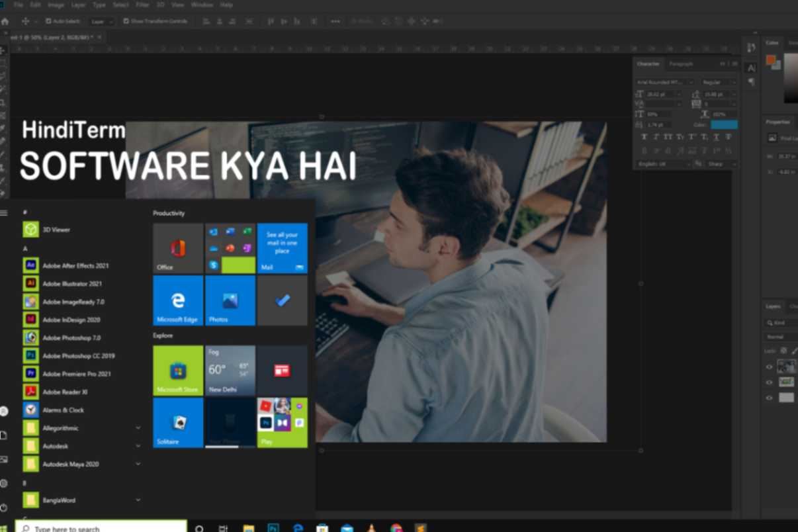
Task: Hide the top layer using its eye icon
Action: [769, 366]
